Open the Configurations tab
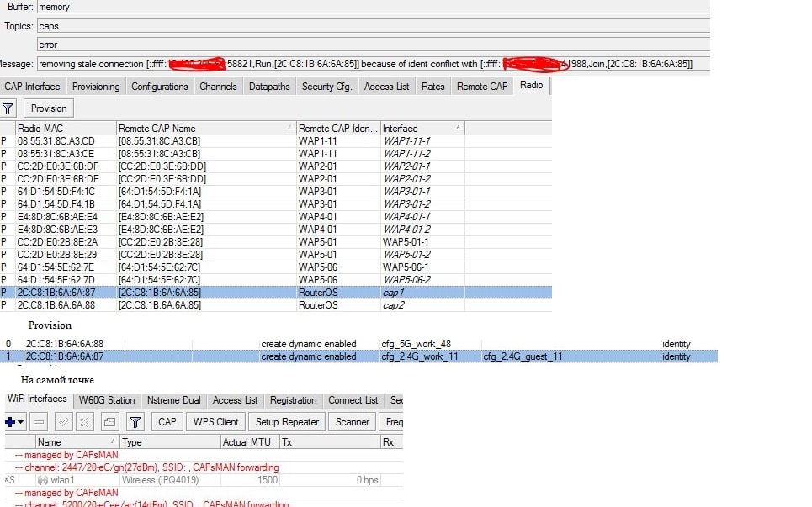Screen dimensions: 812x507 (160, 87)
